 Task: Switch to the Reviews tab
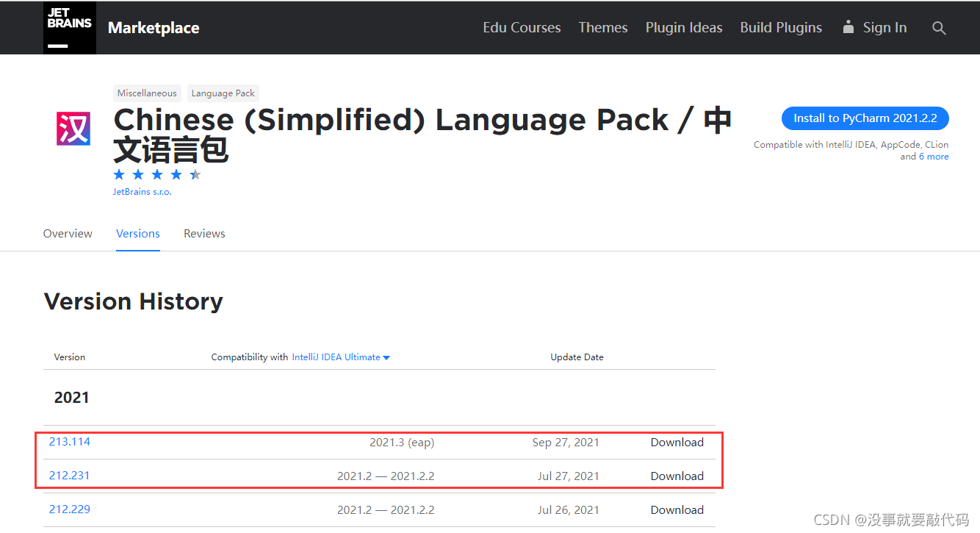pos(204,233)
